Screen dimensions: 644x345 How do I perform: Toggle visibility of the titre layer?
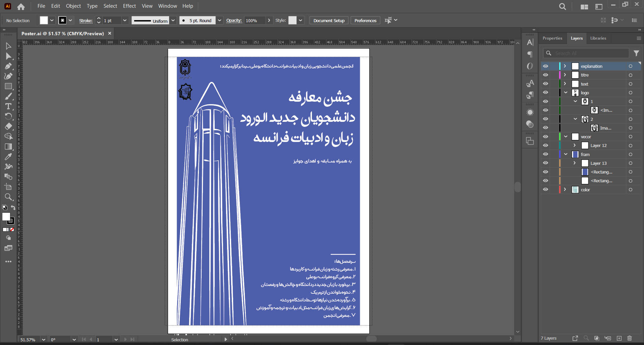(546, 75)
